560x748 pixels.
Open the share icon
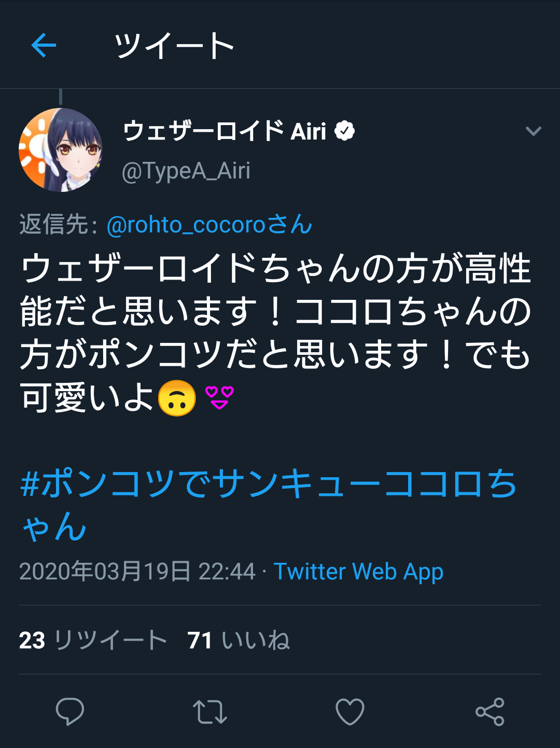pyautogui.click(x=490, y=712)
